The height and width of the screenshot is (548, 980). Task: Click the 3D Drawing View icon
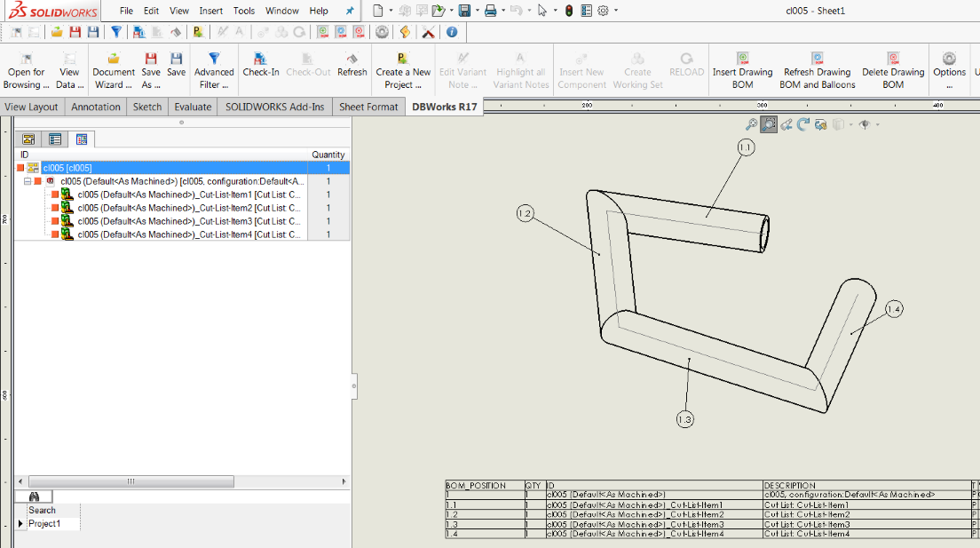coord(820,124)
